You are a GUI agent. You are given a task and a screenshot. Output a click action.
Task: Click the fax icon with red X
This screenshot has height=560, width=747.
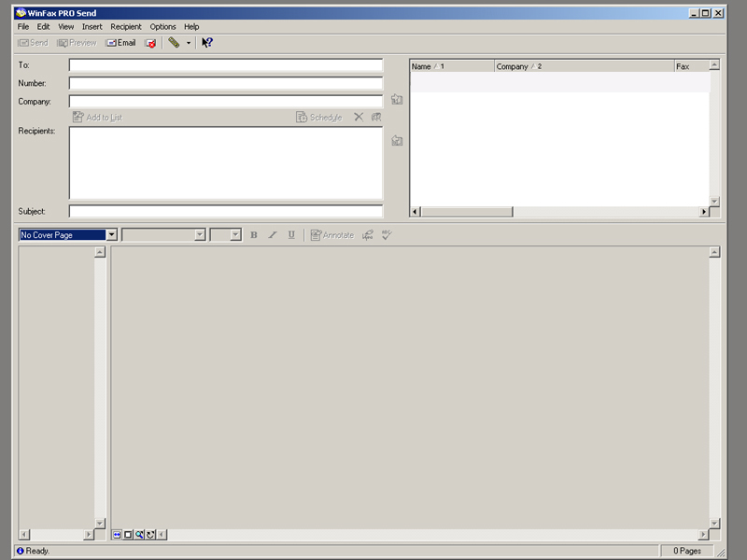(x=150, y=43)
